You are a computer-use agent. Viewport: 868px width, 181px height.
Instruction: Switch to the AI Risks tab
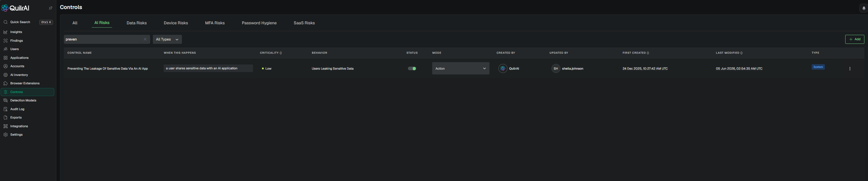102,23
